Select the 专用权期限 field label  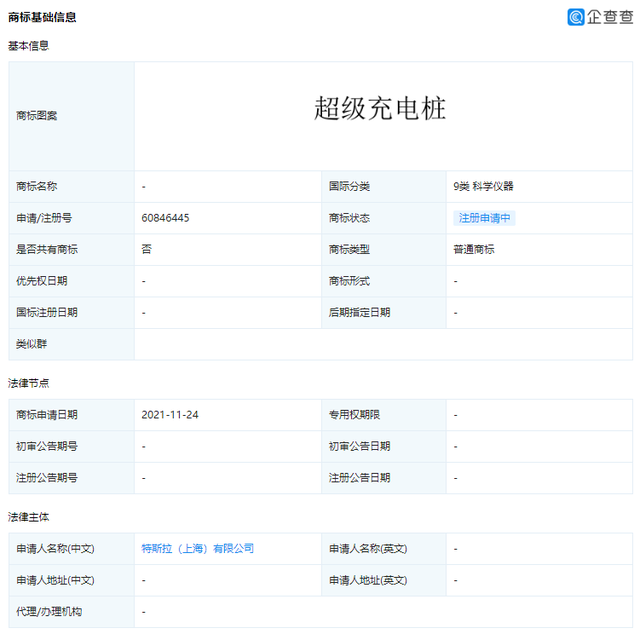pyautogui.click(x=354, y=415)
